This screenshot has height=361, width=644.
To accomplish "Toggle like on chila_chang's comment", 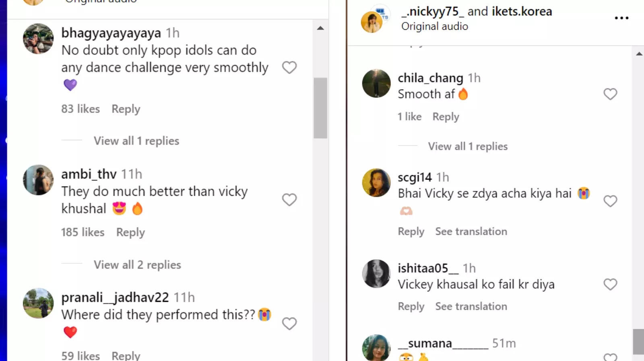I will click(x=610, y=94).
